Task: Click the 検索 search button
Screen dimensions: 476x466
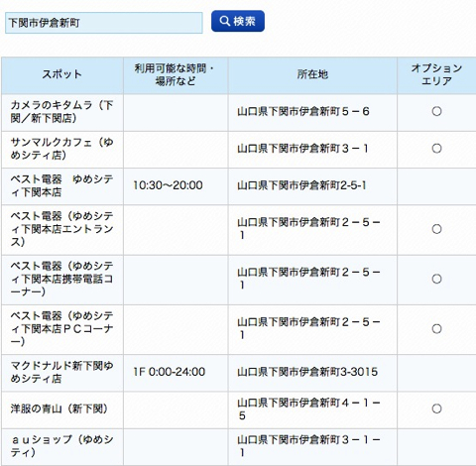Action: [x=238, y=21]
